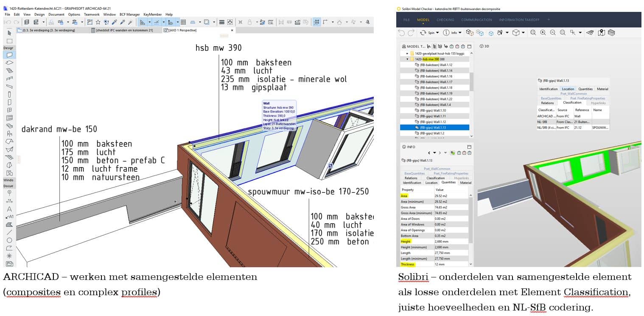Image resolution: width=644 pixels, height=316 pixels.
Task: Switch to Solibri COMMUNICATION tab
Action: [x=477, y=20]
